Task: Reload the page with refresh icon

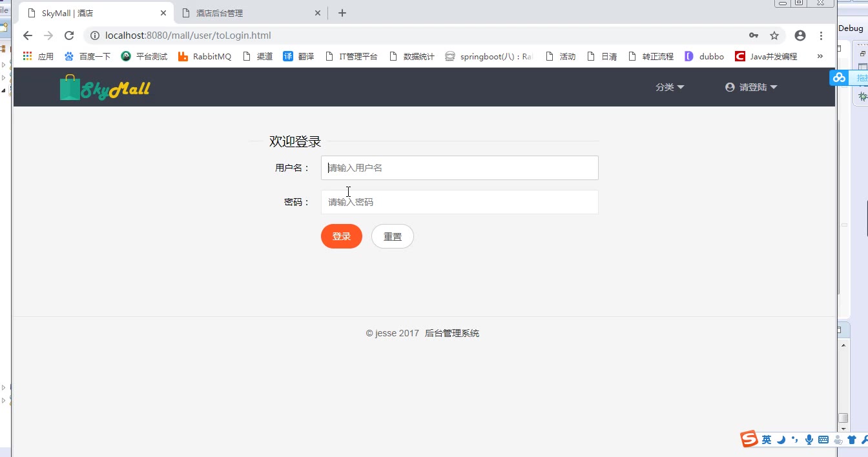Action: click(x=69, y=36)
